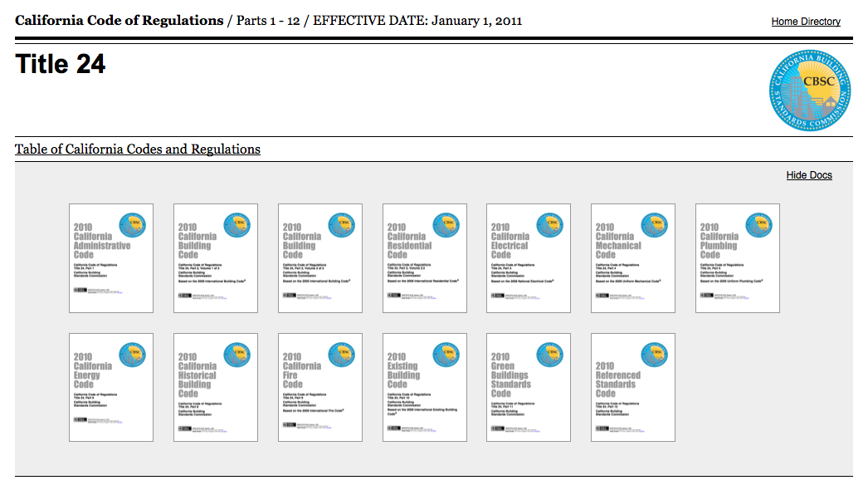Open the 2010 Referenced Standards Code
868x490 pixels.
coord(633,388)
